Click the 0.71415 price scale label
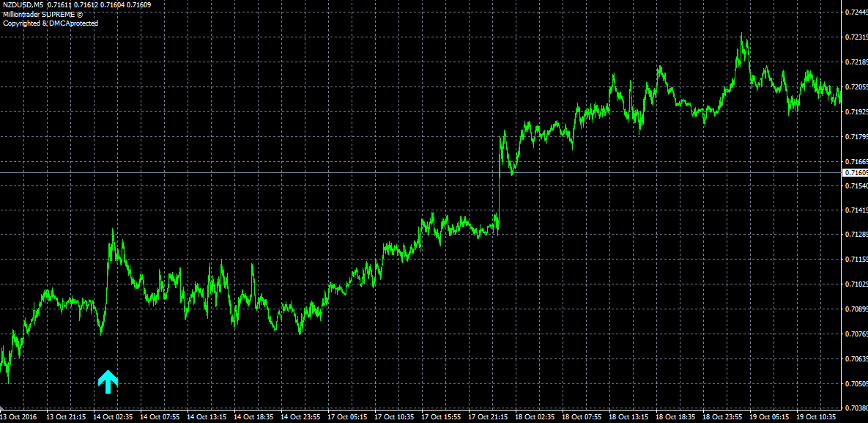868x423 pixels. click(x=857, y=210)
